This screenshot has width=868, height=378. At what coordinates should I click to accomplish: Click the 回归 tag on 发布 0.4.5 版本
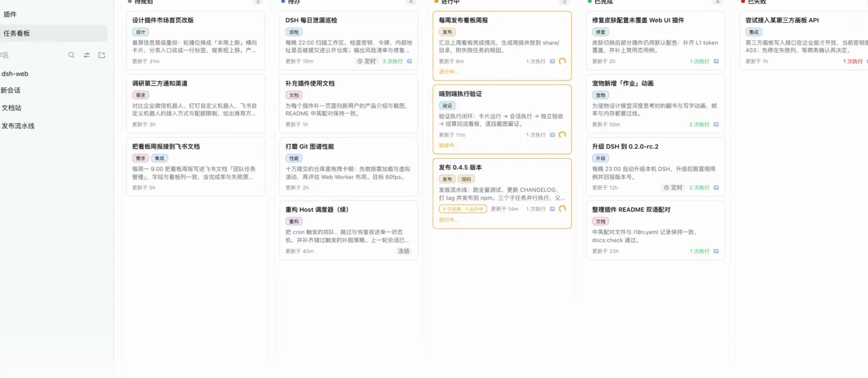pyautogui.click(x=466, y=179)
